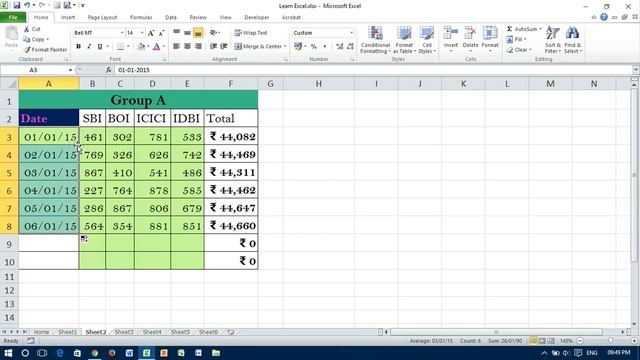
Task: Open Format as Table gallery
Action: pos(404,40)
